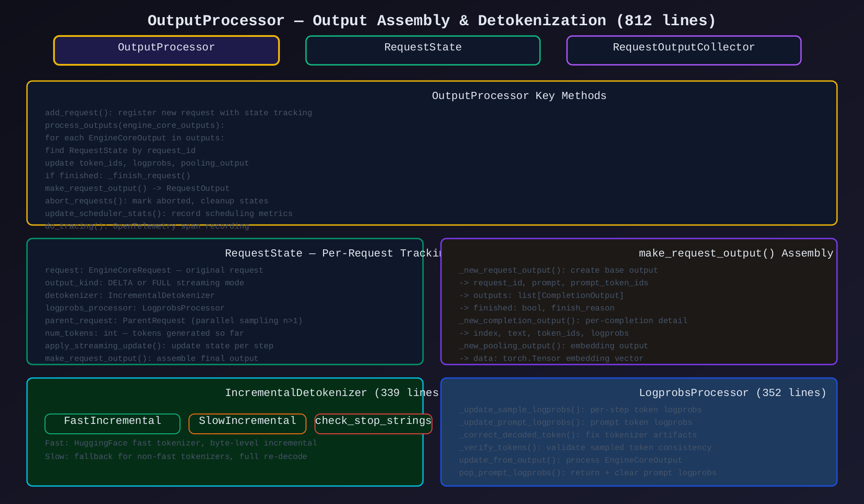Click the make_request_output() Assembly heading
This screenshot has height=504, width=864.
click(736, 253)
